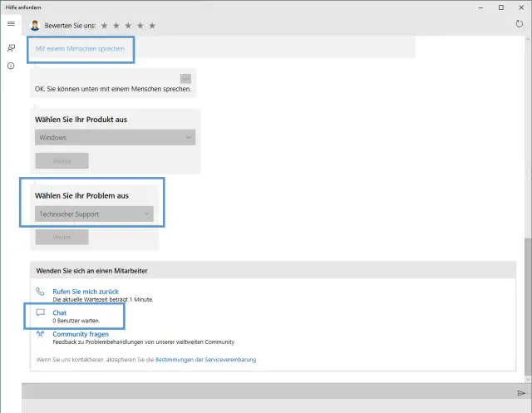Rate with the third star

tap(128, 26)
